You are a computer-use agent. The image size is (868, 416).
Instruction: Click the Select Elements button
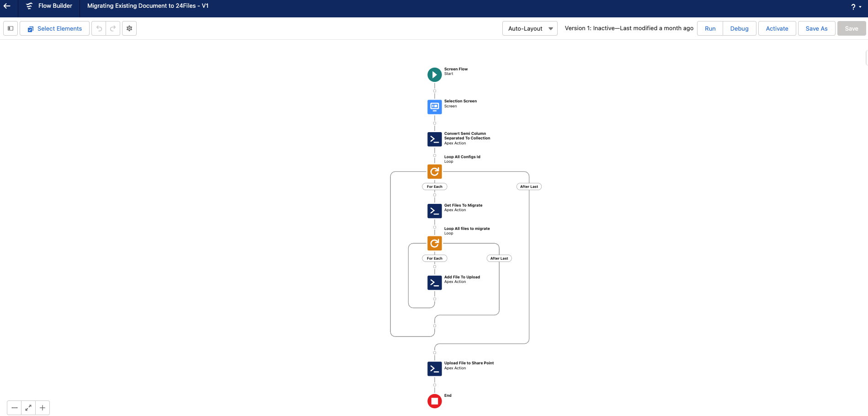[x=54, y=28]
